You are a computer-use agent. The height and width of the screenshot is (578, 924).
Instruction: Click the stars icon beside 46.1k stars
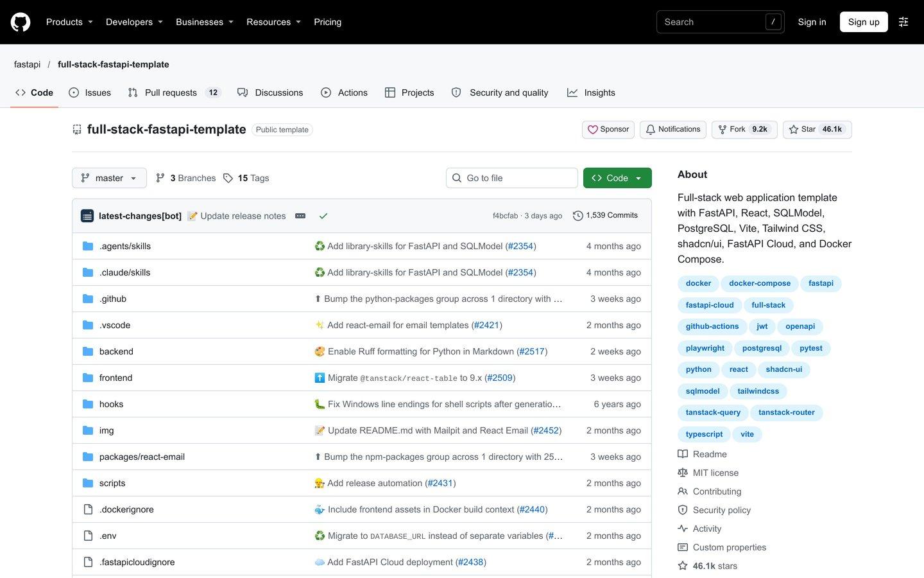tap(683, 566)
